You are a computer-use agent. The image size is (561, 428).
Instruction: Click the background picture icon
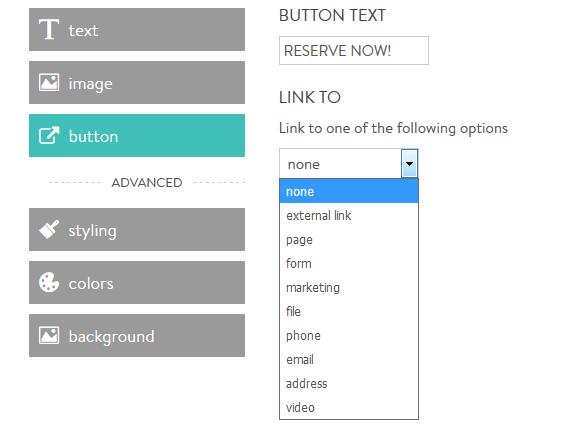point(49,335)
